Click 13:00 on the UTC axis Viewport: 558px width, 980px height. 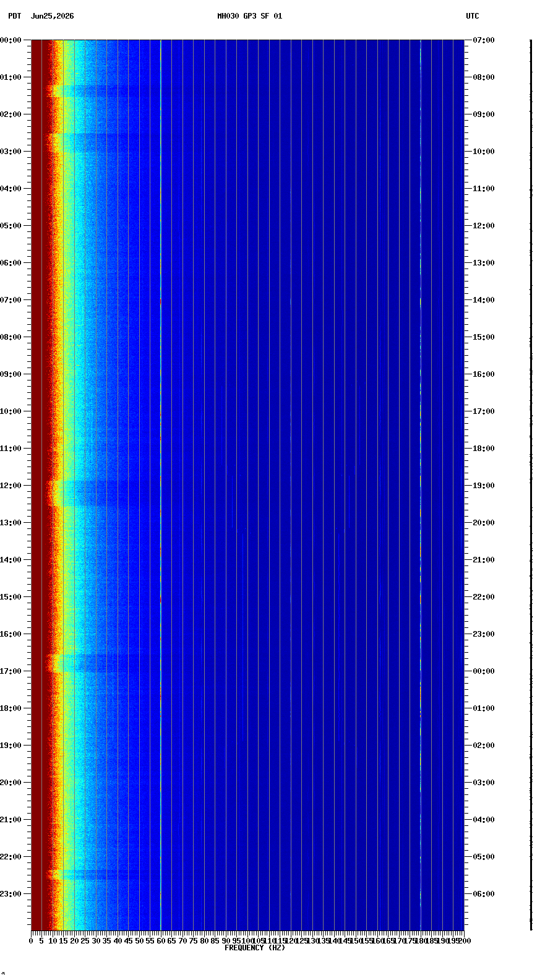[x=484, y=263]
